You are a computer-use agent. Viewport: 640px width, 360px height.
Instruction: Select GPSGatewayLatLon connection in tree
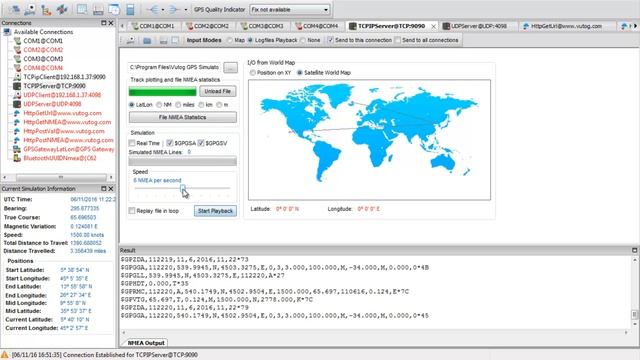click(x=68, y=149)
